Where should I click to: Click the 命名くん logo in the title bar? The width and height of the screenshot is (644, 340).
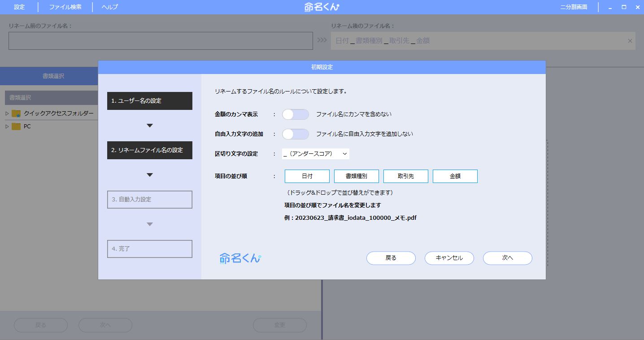click(x=321, y=7)
